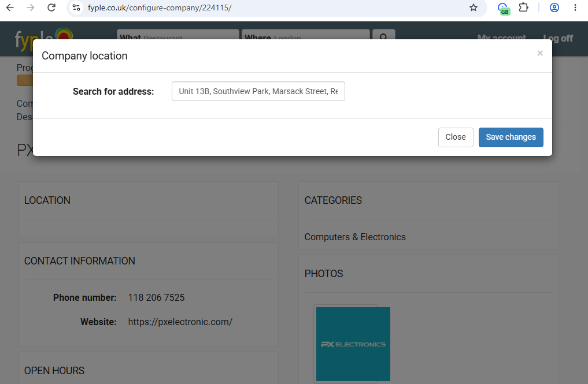Screen dimensions: 588x384
Task: Open site information icon in address bar
Action: pyautogui.click(x=76, y=8)
